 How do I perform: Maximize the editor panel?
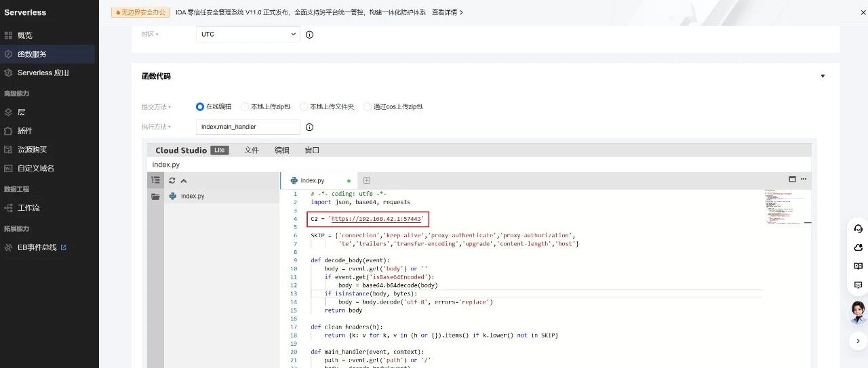click(x=792, y=180)
